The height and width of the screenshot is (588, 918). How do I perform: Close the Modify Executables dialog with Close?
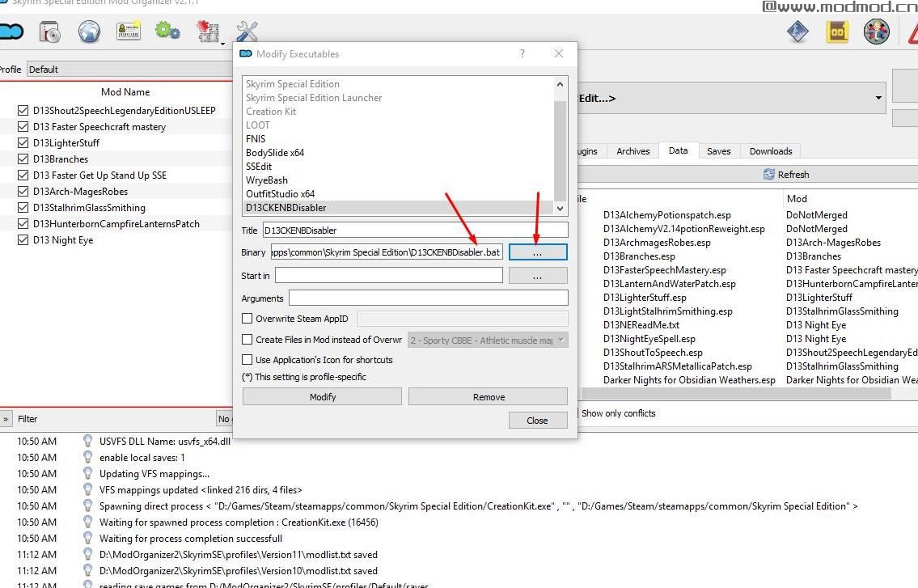[537, 420]
